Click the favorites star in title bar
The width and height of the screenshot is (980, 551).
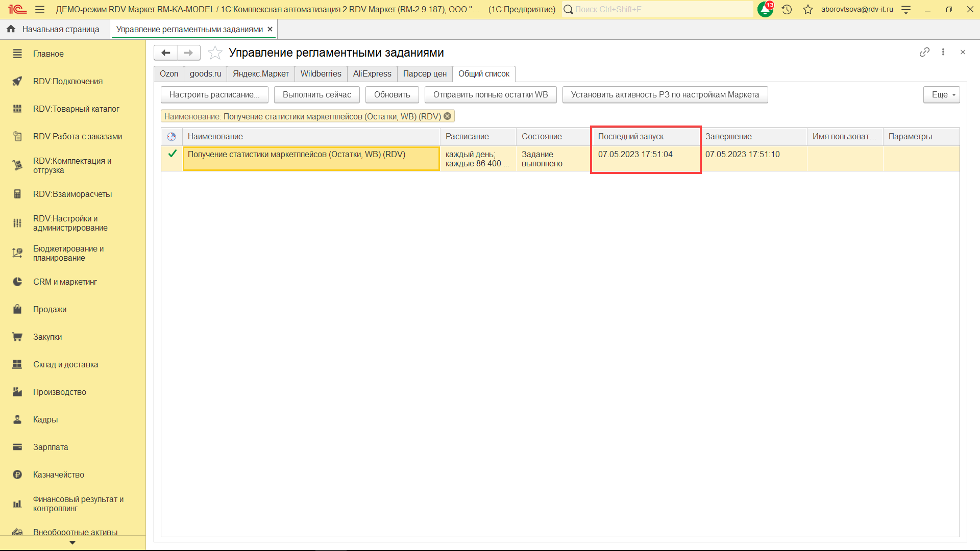point(807,9)
